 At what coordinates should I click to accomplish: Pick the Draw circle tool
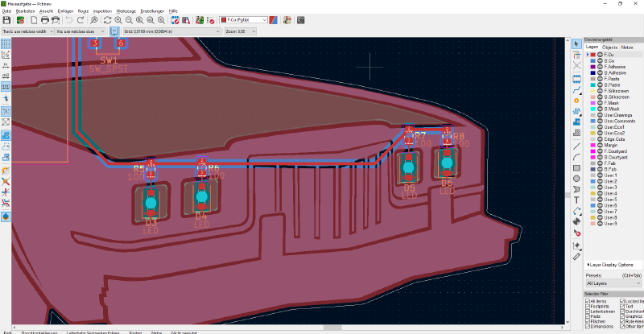tap(576, 179)
